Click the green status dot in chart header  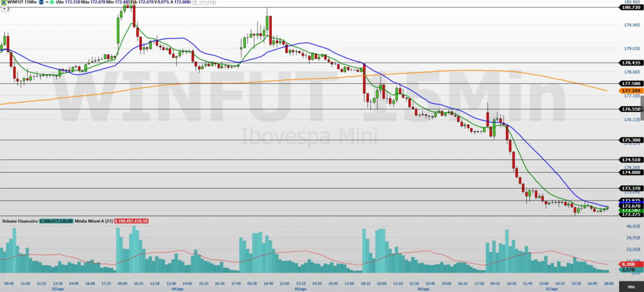52,2
